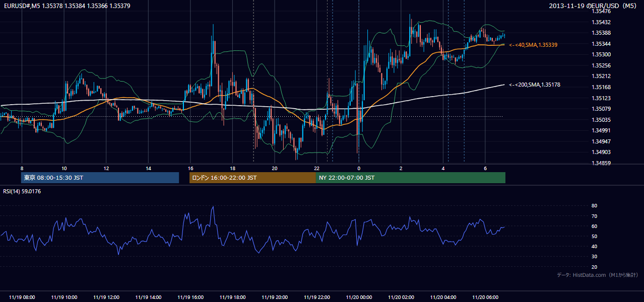This screenshot has height=302, width=644.
Task: Click the 1.35388 price axis label
Action: pos(601,33)
